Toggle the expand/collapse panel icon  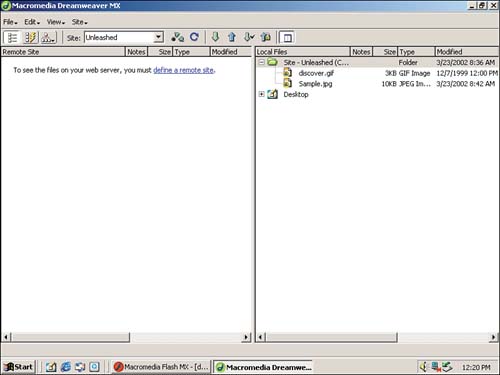[x=287, y=38]
